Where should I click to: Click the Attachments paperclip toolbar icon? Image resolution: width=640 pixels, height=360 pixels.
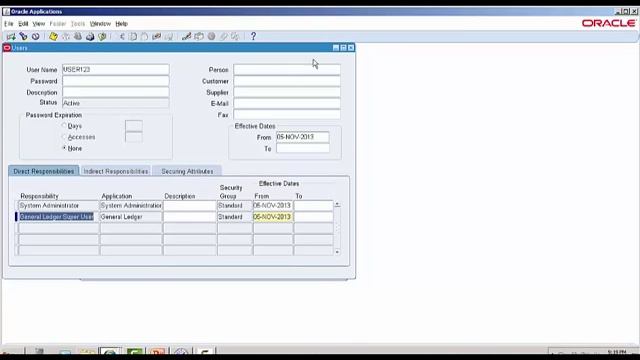(223, 37)
